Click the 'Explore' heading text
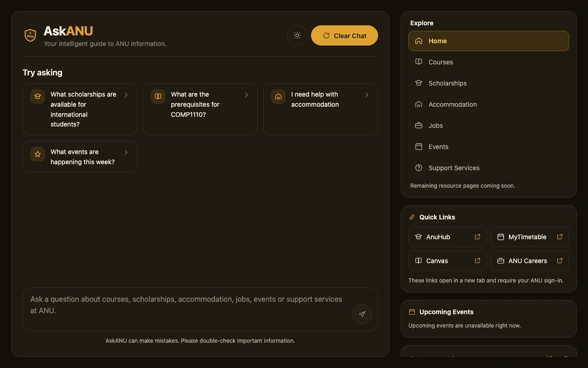Viewport: 588px width, 368px height. (x=422, y=23)
